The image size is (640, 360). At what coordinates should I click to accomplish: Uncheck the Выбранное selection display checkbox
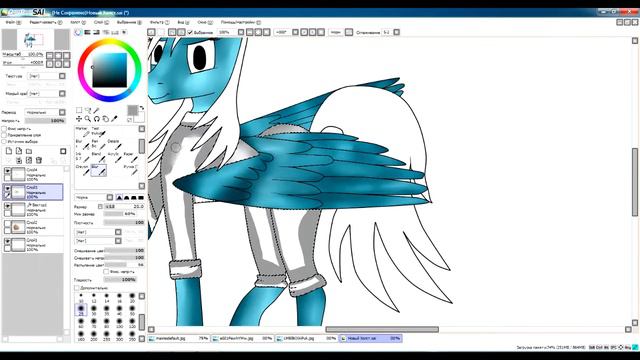pyautogui.click(x=190, y=32)
